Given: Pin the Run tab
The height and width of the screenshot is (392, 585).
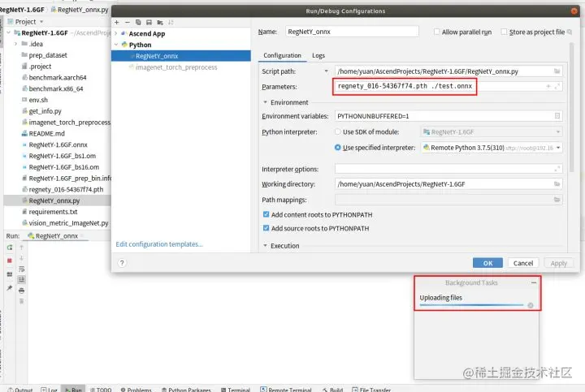Looking at the screenshot, I should tap(10, 288).
